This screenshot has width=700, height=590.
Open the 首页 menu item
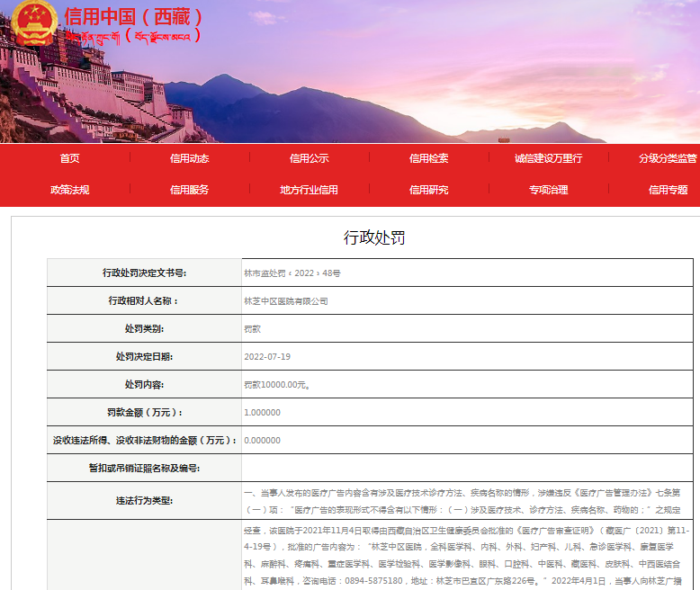pos(69,158)
